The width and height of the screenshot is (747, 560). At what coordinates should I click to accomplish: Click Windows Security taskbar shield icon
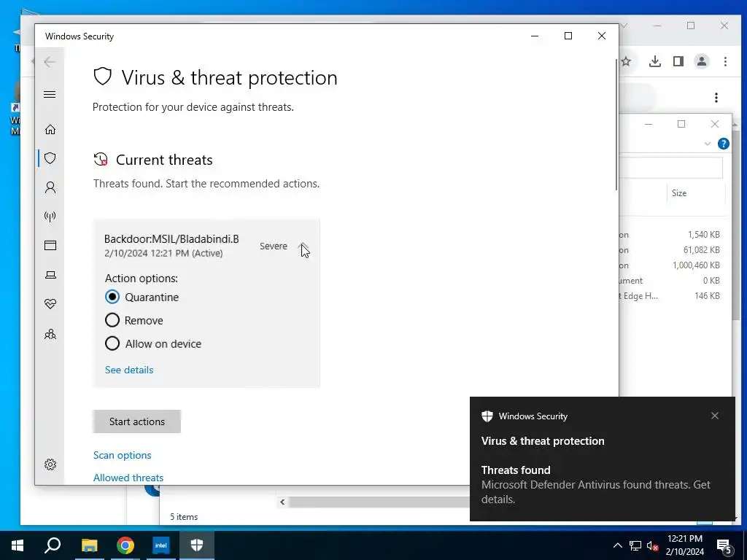pyautogui.click(x=197, y=545)
